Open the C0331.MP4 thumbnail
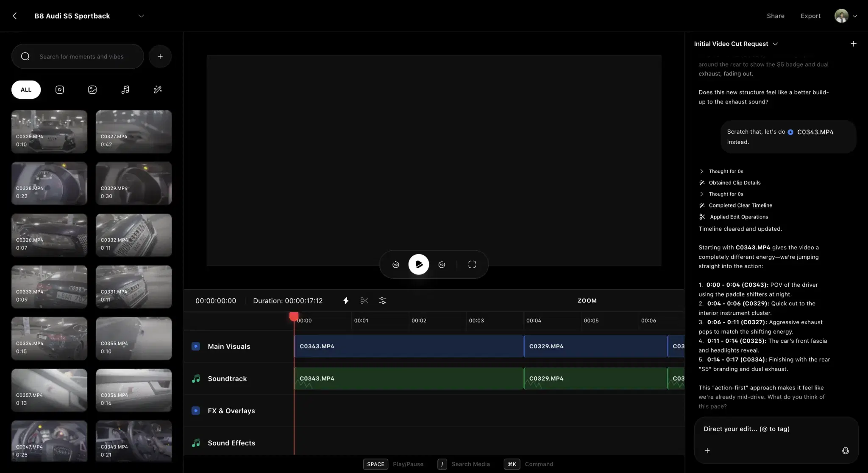This screenshot has height=473, width=868. (x=134, y=287)
